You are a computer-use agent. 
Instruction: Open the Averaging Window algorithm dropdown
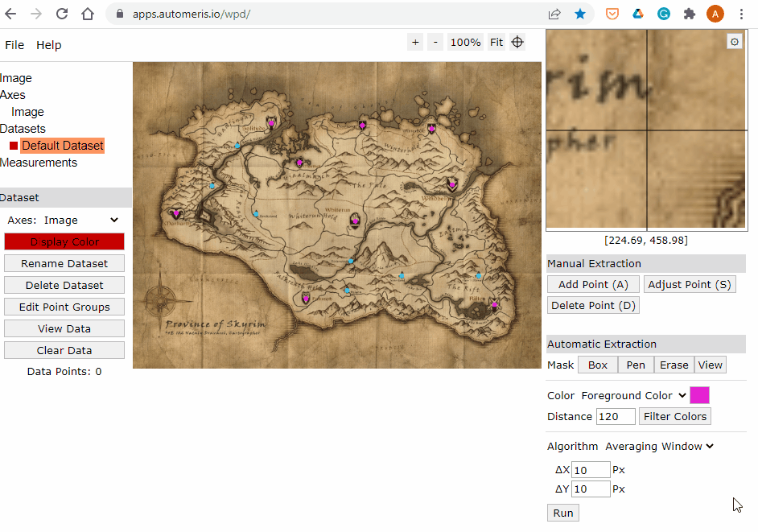tap(660, 446)
